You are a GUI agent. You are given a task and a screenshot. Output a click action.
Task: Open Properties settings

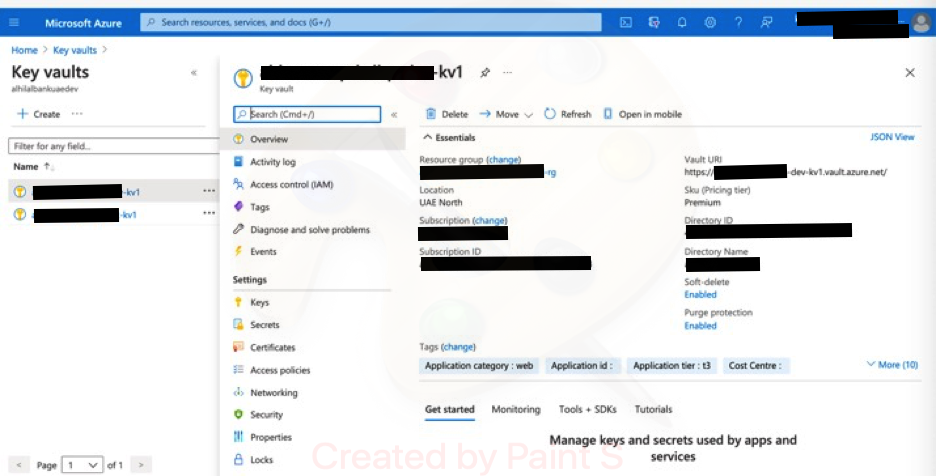271,437
